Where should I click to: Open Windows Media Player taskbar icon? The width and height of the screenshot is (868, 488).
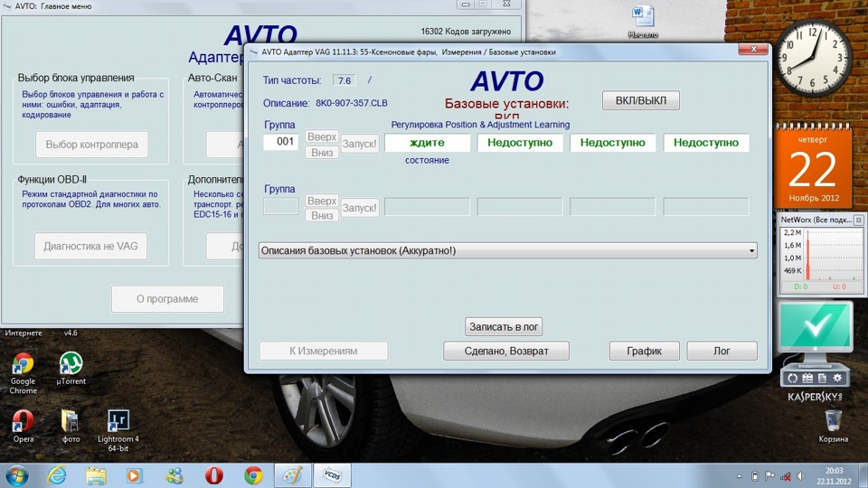click(x=134, y=476)
